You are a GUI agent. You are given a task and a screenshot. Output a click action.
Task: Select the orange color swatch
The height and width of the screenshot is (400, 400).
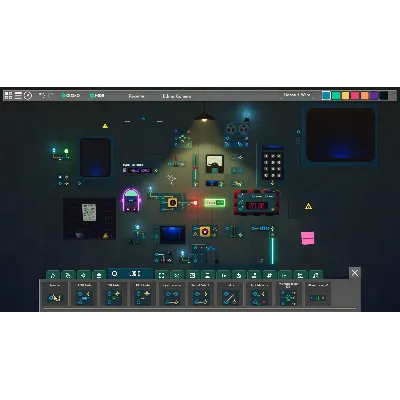365,96
